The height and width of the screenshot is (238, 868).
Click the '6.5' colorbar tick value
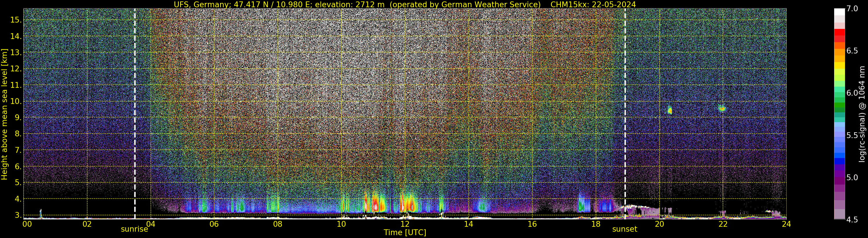point(852,51)
